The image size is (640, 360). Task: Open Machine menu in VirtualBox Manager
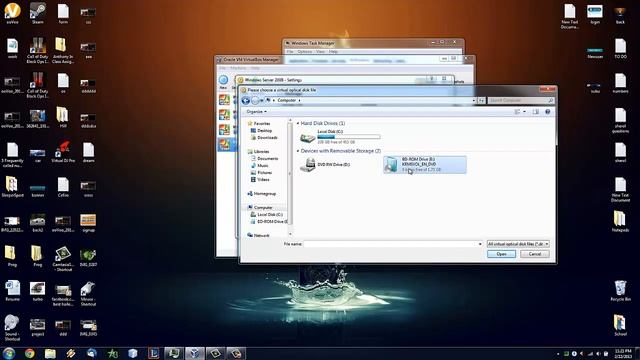click(238, 68)
